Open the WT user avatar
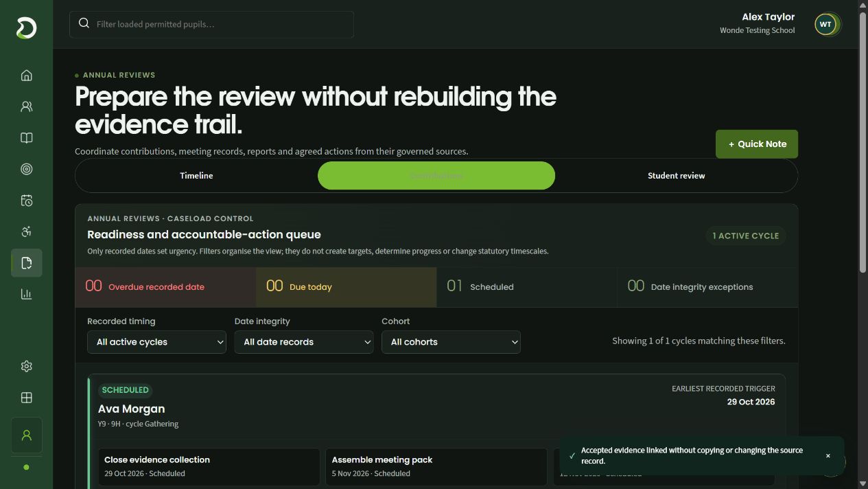 (x=825, y=24)
